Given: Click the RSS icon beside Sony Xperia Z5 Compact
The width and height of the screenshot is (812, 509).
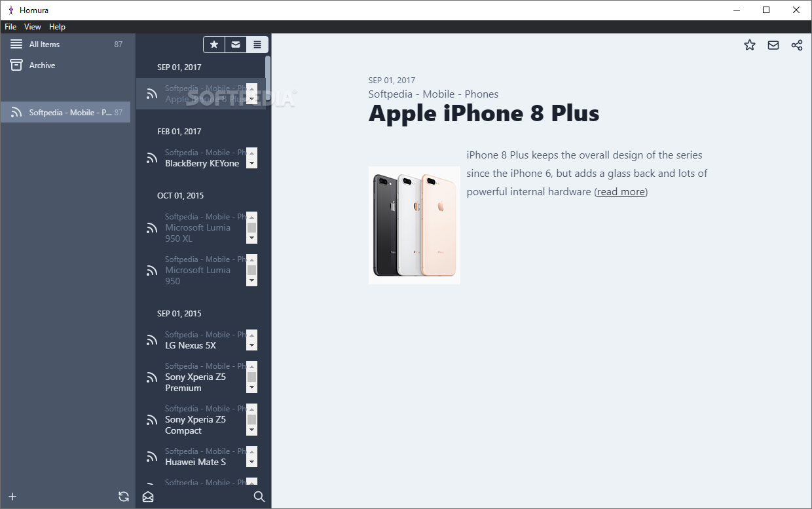Looking at the screenshot, I should point(152,420).
